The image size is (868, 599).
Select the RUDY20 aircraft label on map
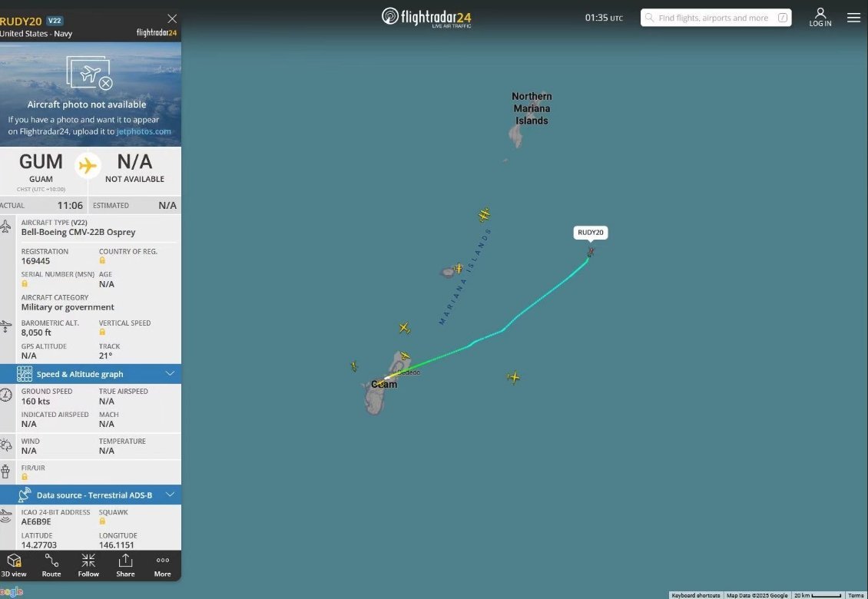[x=591, y=233]
